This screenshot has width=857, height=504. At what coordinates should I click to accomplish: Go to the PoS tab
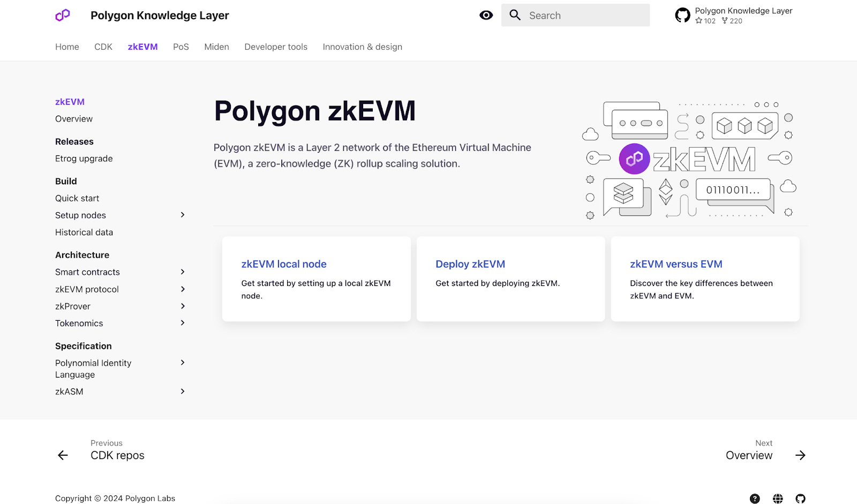[x=181, y=47]
